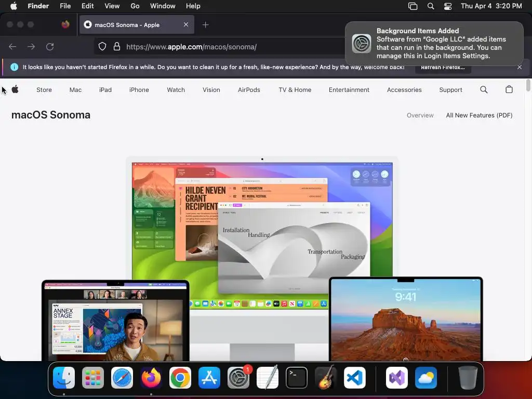This screenshot has height=399, width=532.
Task: Open the Finder menu
Action: 38,6
